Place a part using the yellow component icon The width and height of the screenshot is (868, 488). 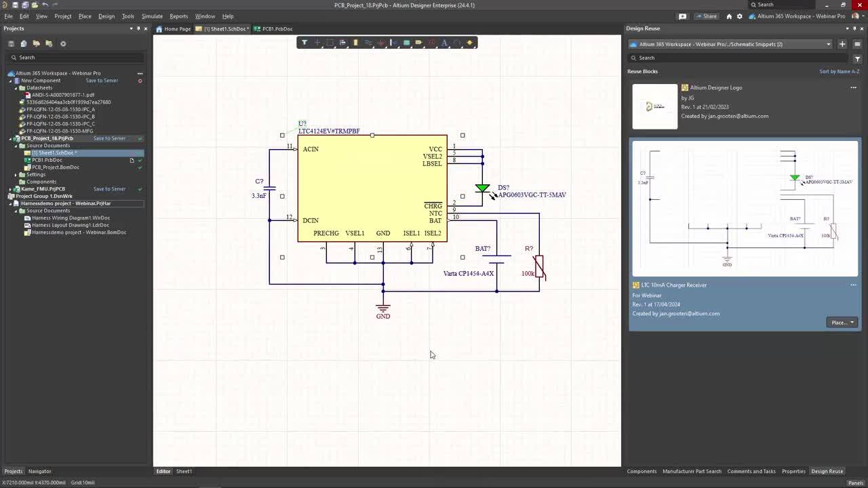355,43
